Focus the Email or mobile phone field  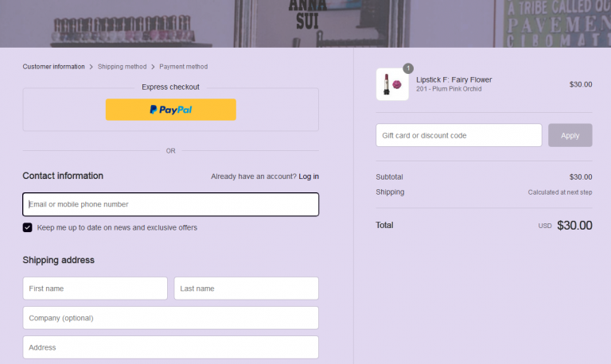pos(170,204)
